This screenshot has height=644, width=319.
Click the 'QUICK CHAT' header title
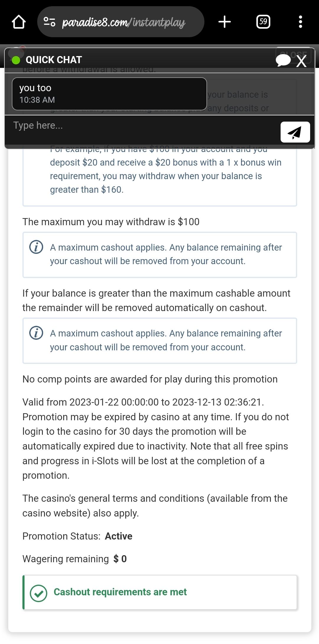[54, 60]
